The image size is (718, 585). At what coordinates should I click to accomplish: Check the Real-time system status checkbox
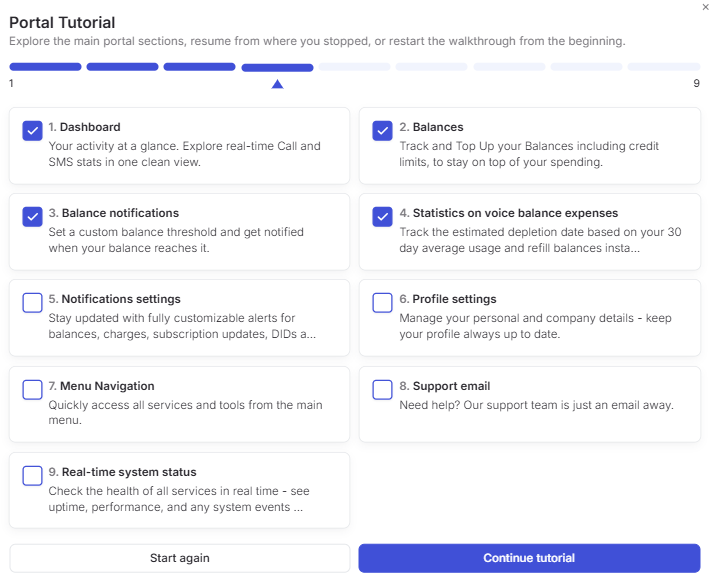tap(33, 476)
